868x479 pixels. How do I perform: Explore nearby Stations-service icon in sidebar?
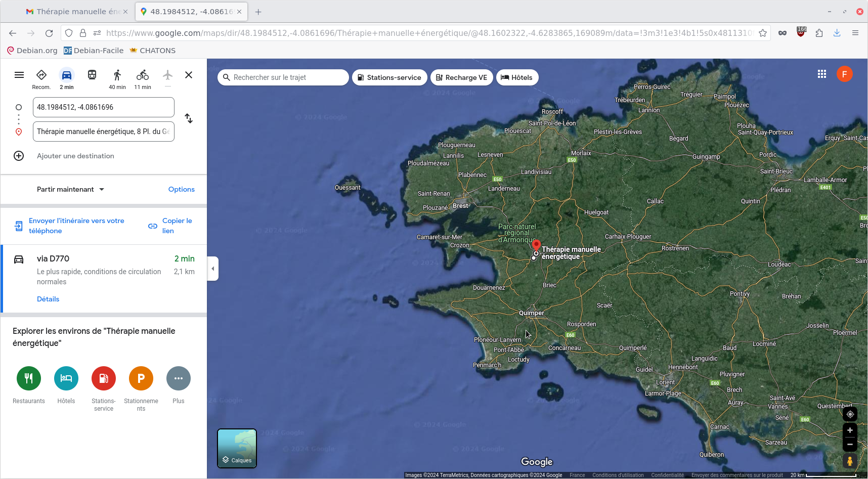(104, 378)
